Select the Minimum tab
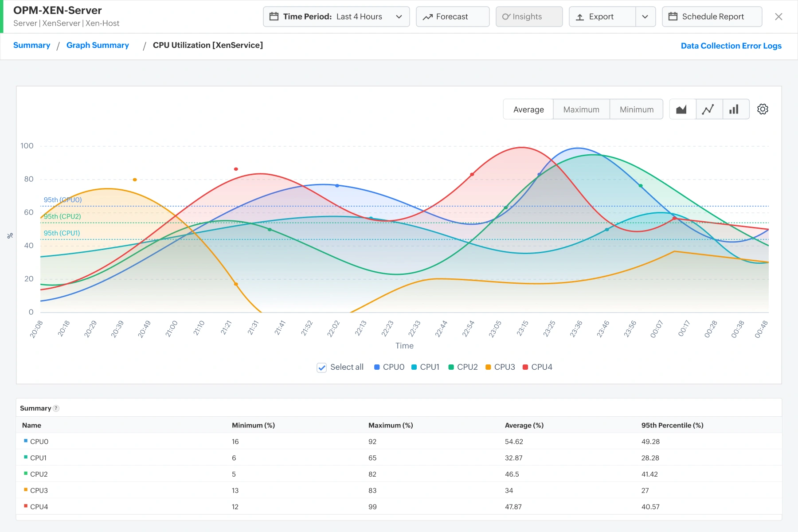The height and width of the screenshot is (532, 798). click(x=637, y=110)
